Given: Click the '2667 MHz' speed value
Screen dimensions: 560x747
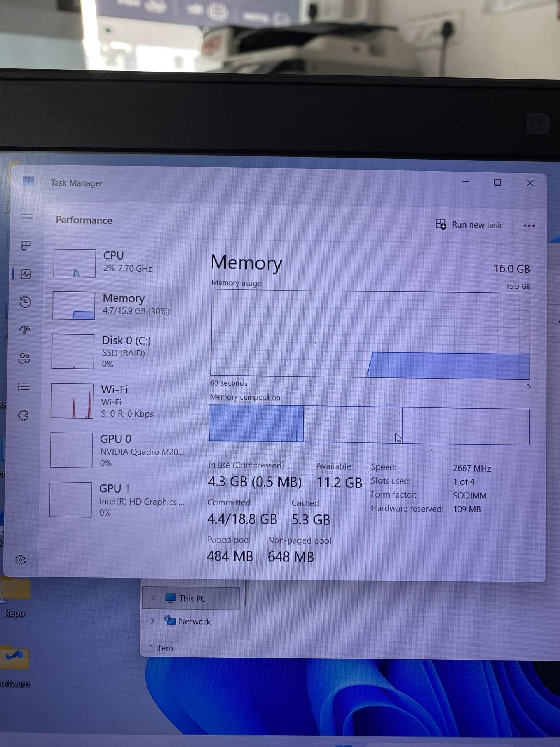Looking at the screenshot, I should 472,468.
